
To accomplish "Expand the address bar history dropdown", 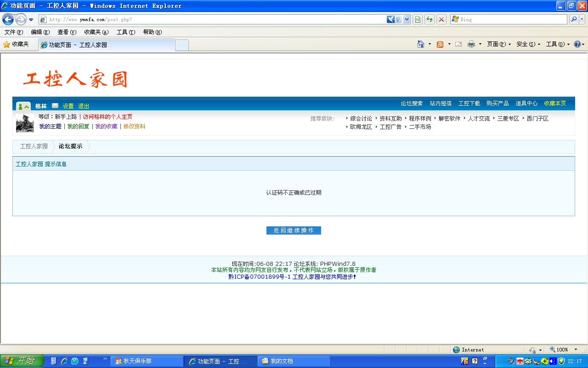I will [x=407, y=19].
